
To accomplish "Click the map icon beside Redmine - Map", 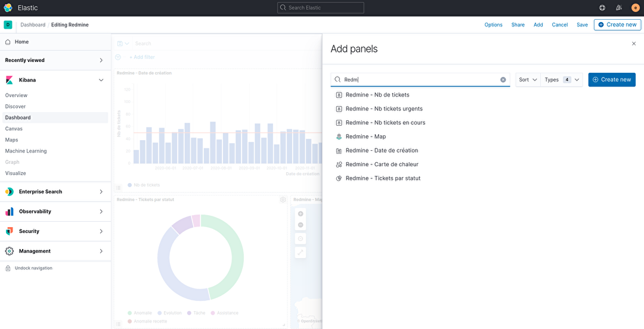I will 339,136.
